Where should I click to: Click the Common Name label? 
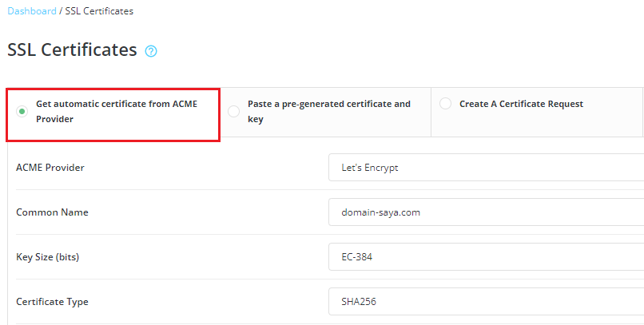(x=52, y=212)
